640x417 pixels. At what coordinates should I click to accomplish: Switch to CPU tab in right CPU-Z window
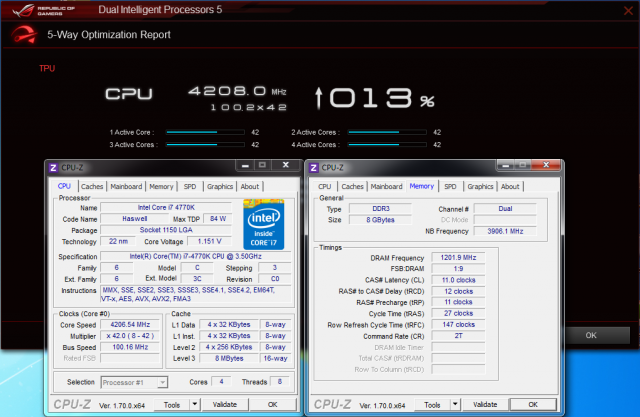324,186
